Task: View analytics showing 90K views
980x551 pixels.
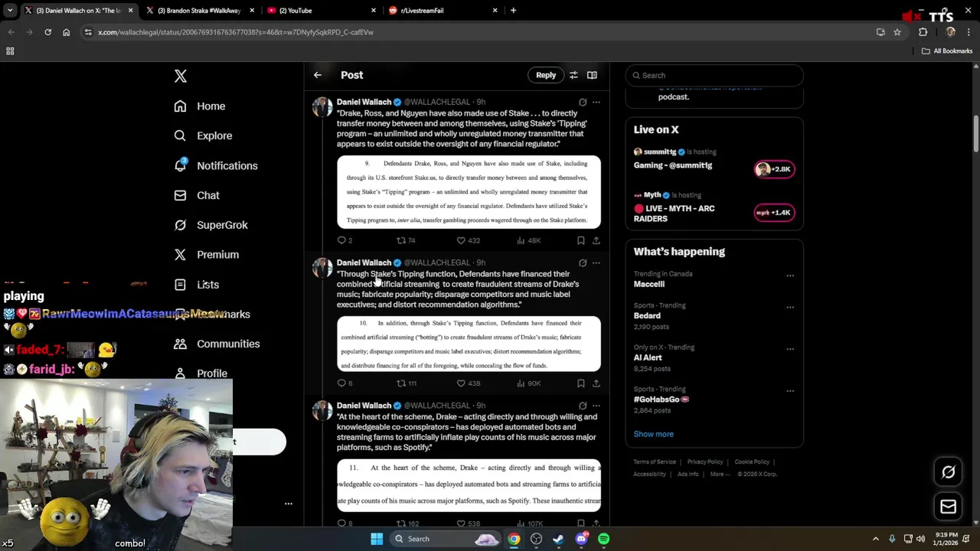Action: pos(528,383)
